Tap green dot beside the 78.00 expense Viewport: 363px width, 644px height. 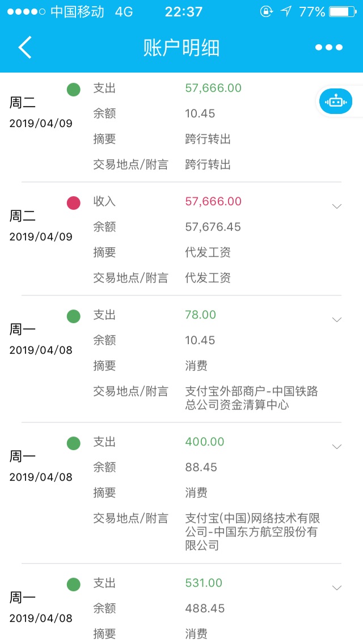pos(74,316)
